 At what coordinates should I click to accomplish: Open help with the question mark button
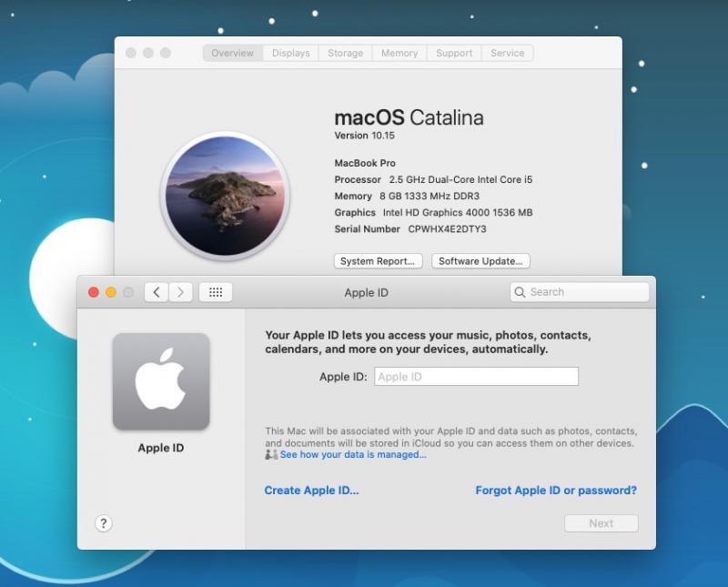(104, 523)
